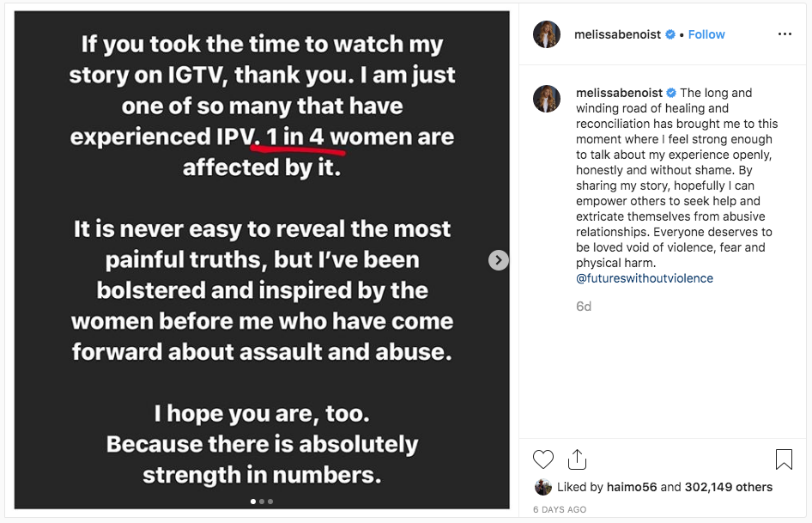Click the 6 DAYS AGO post date
Image resolution: width=812 pixels, height=523 pixels.
[560, 509]
